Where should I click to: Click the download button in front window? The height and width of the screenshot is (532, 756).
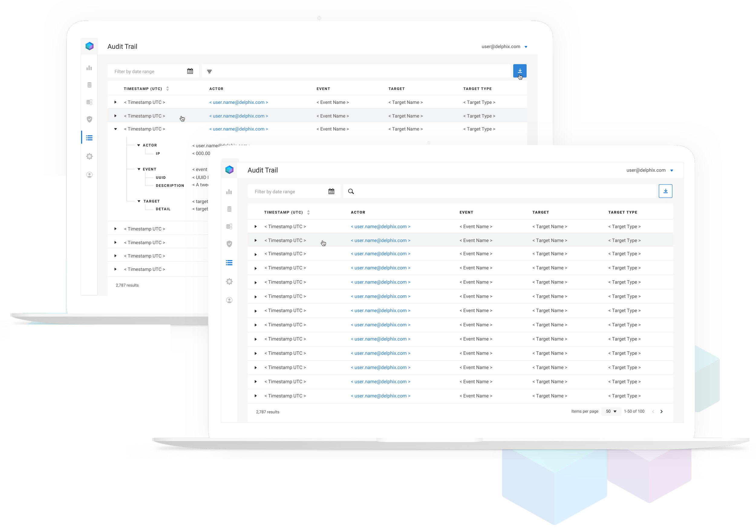pyautogui.click(x=665, y=191)
